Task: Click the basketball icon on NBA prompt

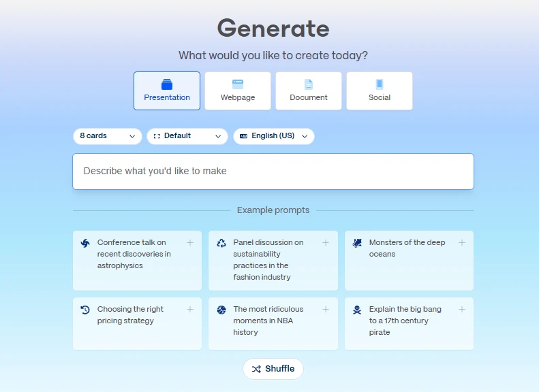Action: tap(221, 310)
